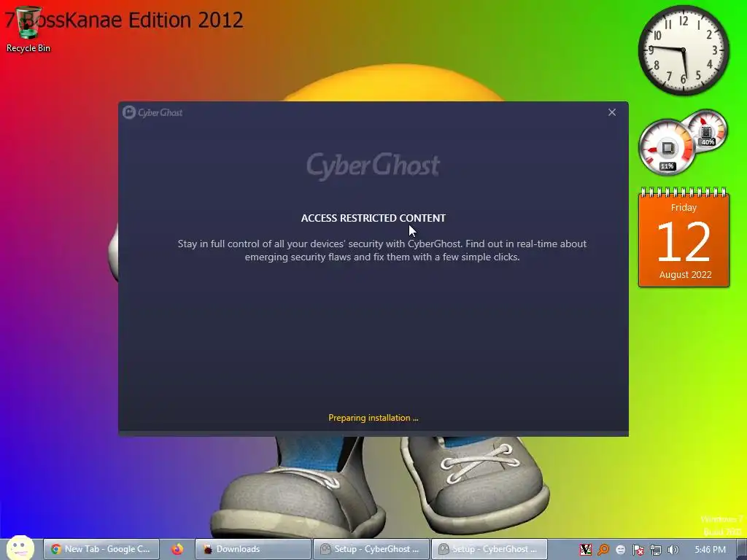Screen dimensions: 747x560
Task: Open the network connection tray icon
Action: 656,550
